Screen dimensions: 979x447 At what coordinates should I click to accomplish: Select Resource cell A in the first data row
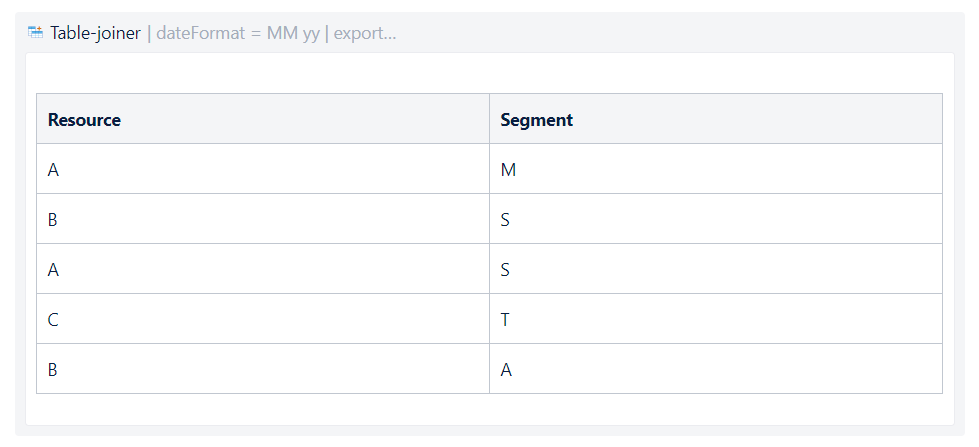coord(263,169)
